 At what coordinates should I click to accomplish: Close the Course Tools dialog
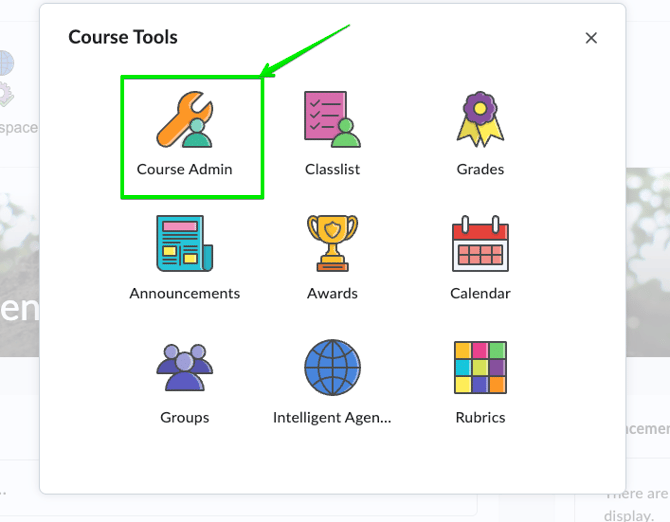pyautogui.click(x=591, y=38)
